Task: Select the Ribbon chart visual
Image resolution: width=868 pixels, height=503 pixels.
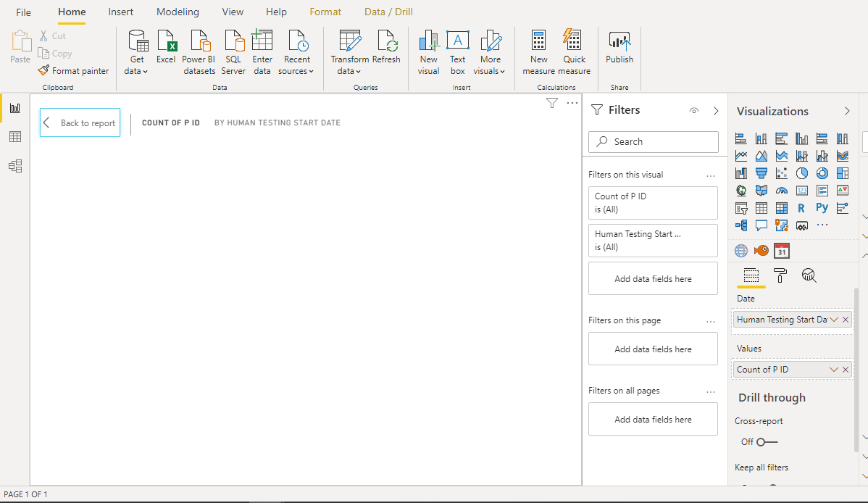Action: pyautogui.click(x=843, y=157)
